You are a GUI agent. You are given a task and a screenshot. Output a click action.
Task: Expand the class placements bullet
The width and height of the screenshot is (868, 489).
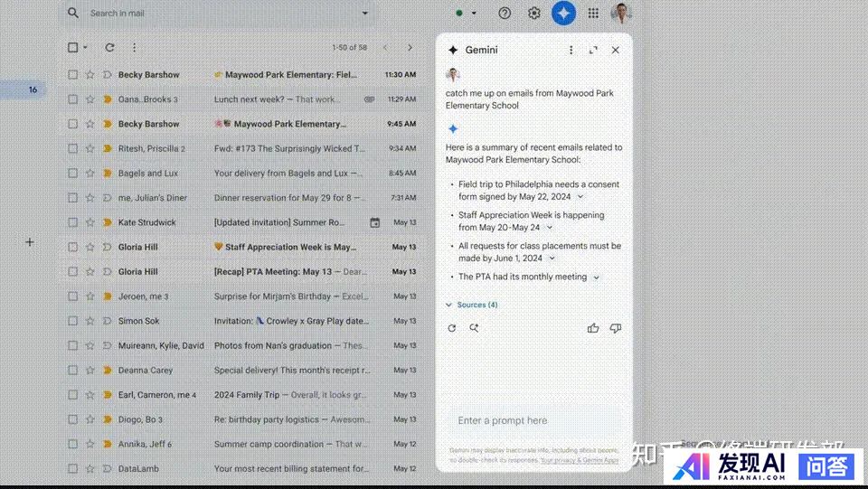click(x=552, y=259)
